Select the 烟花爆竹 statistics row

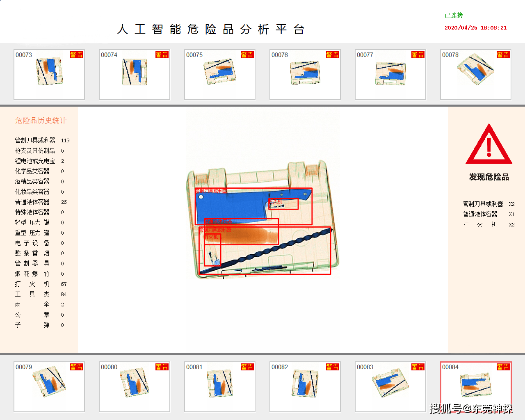[40, 274]
